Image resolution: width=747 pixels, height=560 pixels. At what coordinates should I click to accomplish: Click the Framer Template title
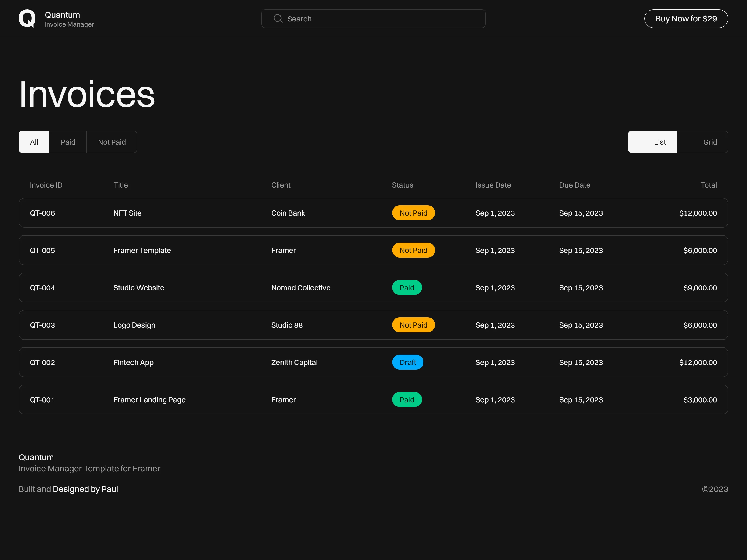click(x=142, y=250)
